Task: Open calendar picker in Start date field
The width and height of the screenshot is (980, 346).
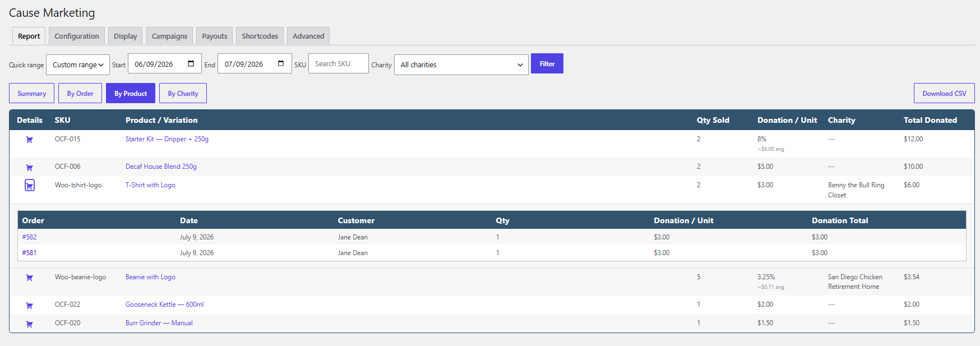Action: [x=191, y=64]
